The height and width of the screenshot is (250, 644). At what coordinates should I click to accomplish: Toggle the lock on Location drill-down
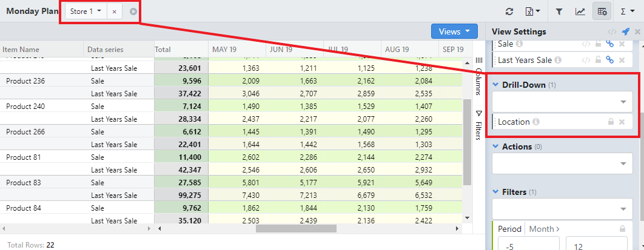611,122
